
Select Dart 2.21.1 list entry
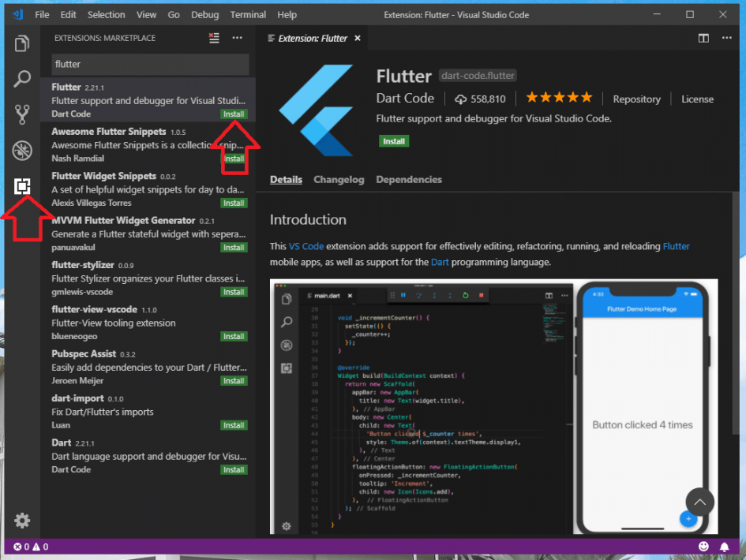click(x=148, y=455)
